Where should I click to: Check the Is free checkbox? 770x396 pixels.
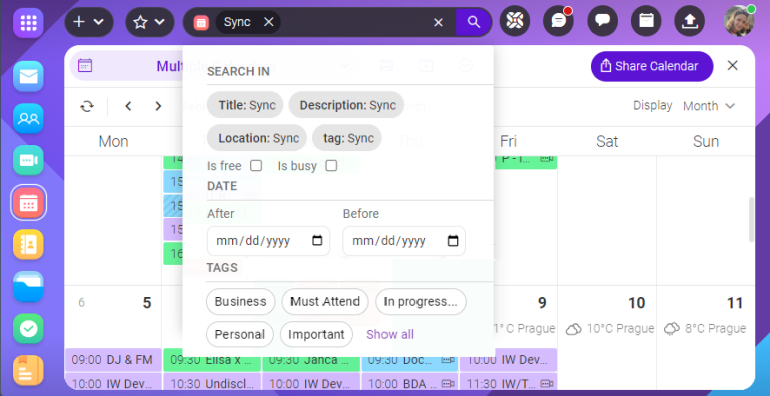(x=256, y=166)
